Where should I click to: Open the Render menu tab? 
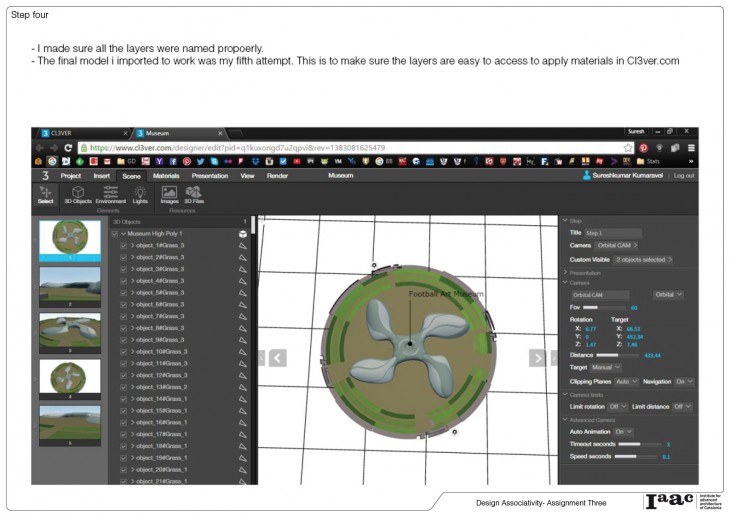point(277,175)
